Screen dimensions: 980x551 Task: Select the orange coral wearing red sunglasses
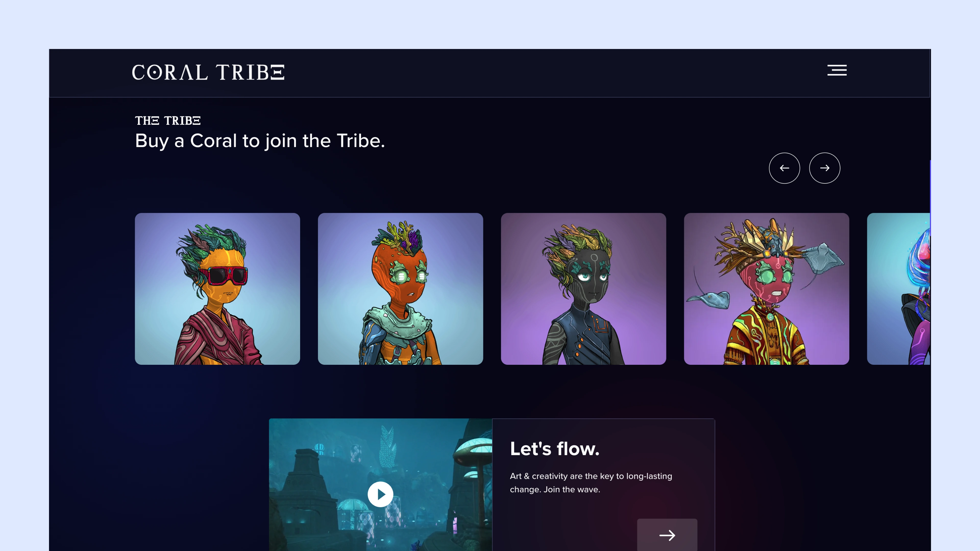(x=217, y=289)
